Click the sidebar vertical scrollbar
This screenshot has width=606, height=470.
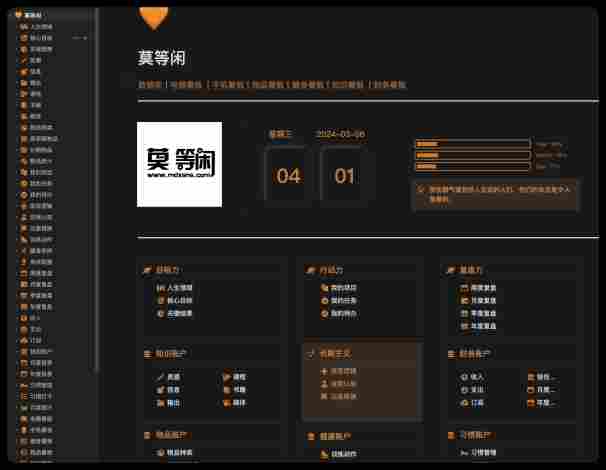[97, 189]
